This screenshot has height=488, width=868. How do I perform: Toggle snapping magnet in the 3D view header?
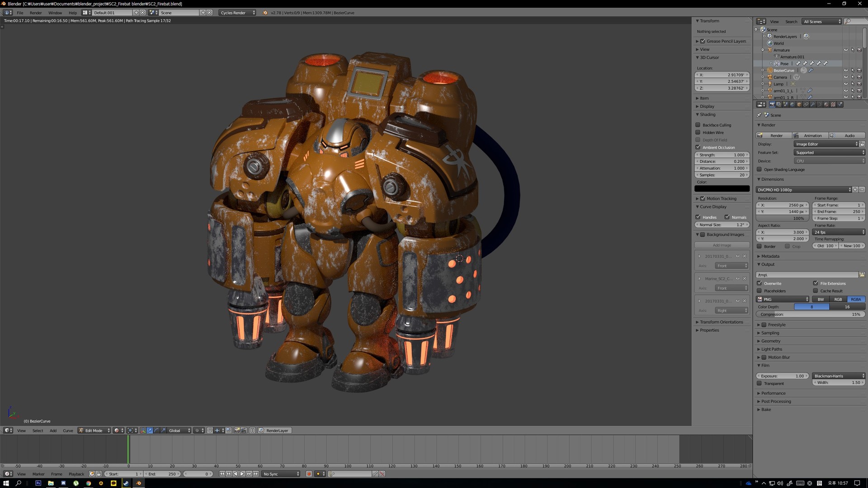(x=210, y=431)
